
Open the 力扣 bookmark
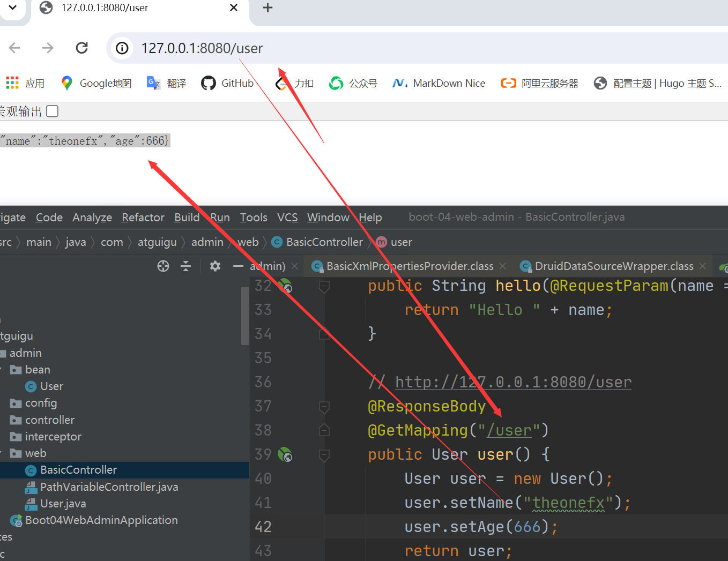pyautogui.click(x=294, y=83)
